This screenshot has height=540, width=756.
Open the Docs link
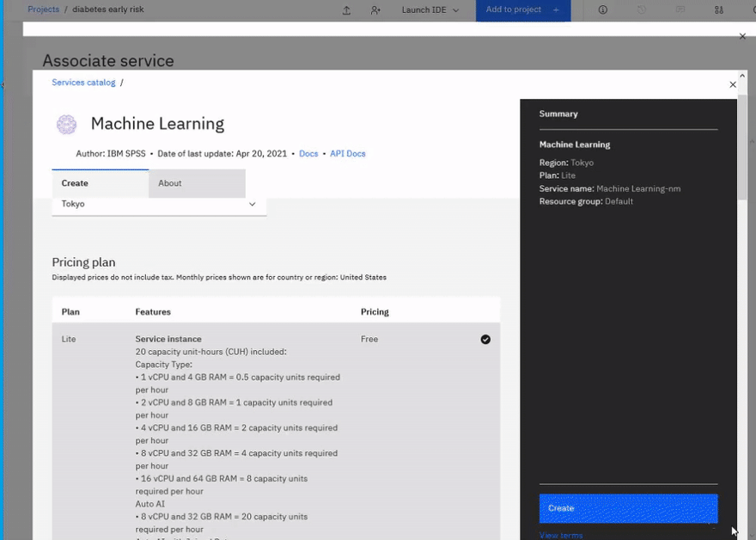pyautogui.click(x=308, y=153)
